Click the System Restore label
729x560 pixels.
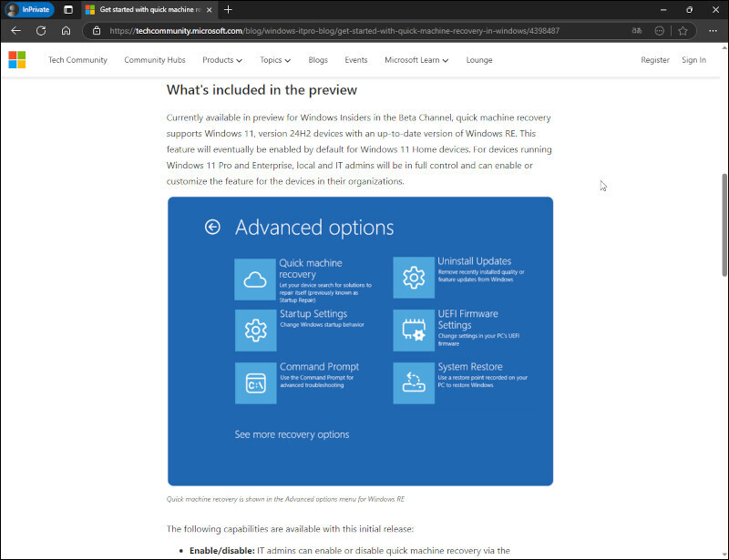[x=470, y=367]
